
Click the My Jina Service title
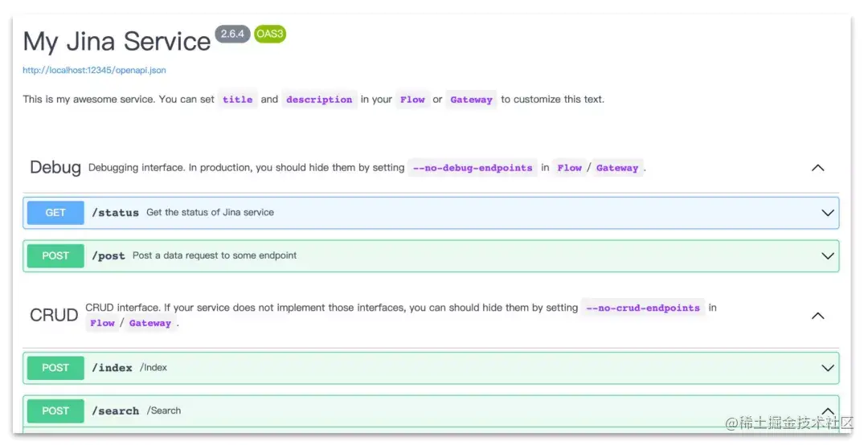tap(117, 42)
